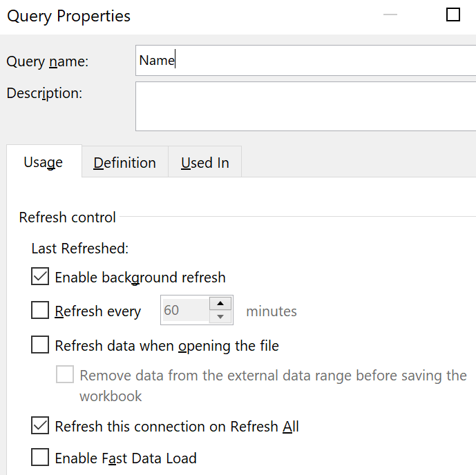
Task: Click the Description label
Action: click(44, 93)
